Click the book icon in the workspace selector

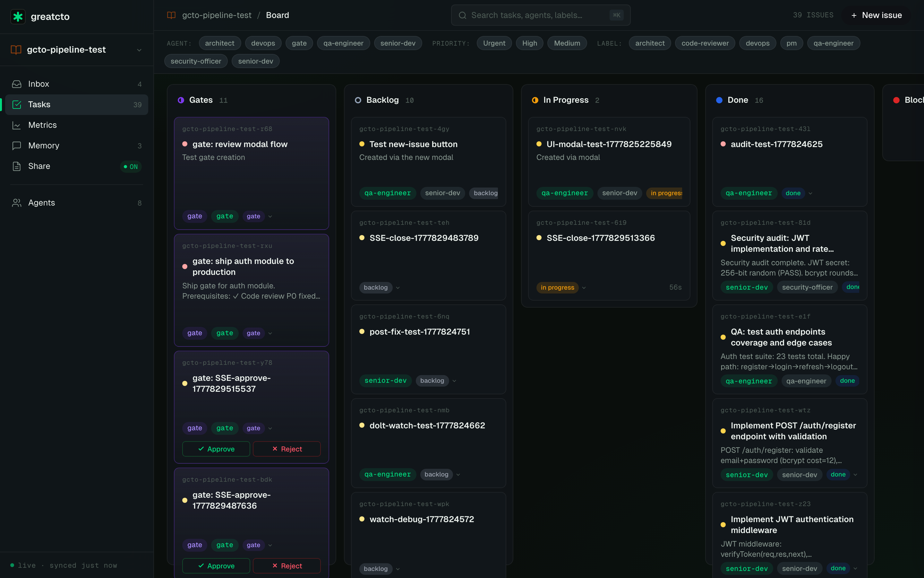point(16,50)
